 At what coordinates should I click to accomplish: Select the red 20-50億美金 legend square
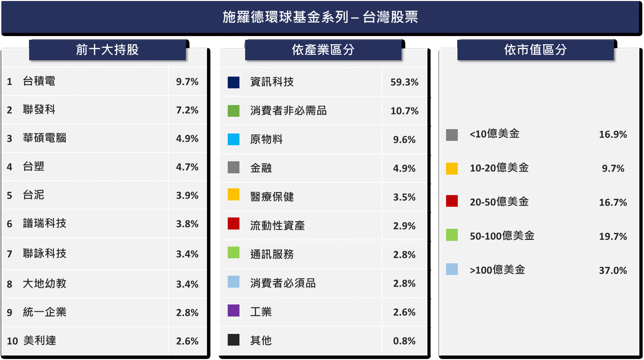tap(452, 201)
